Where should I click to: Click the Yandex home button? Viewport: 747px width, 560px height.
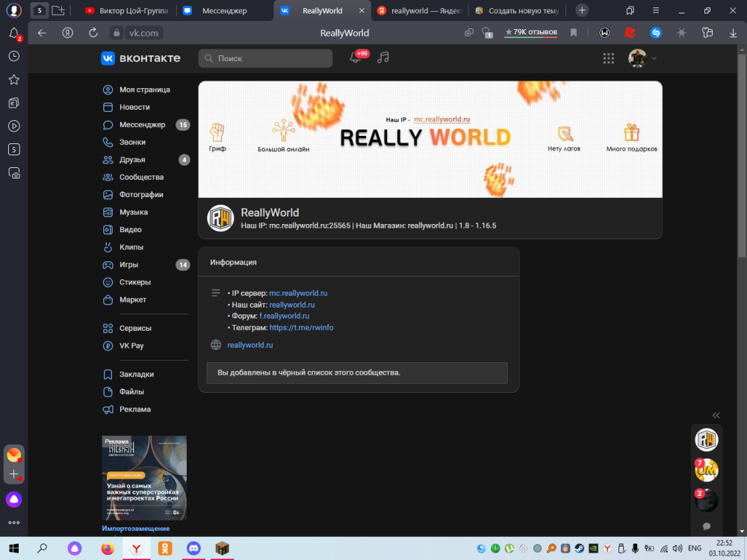[x=68, y=33]
